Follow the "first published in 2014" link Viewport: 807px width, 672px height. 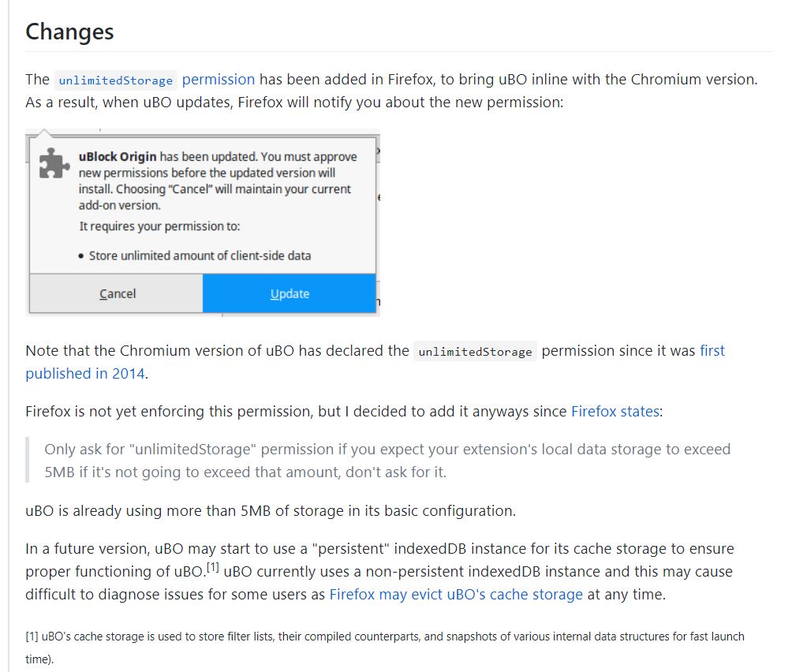pos(84,373)
